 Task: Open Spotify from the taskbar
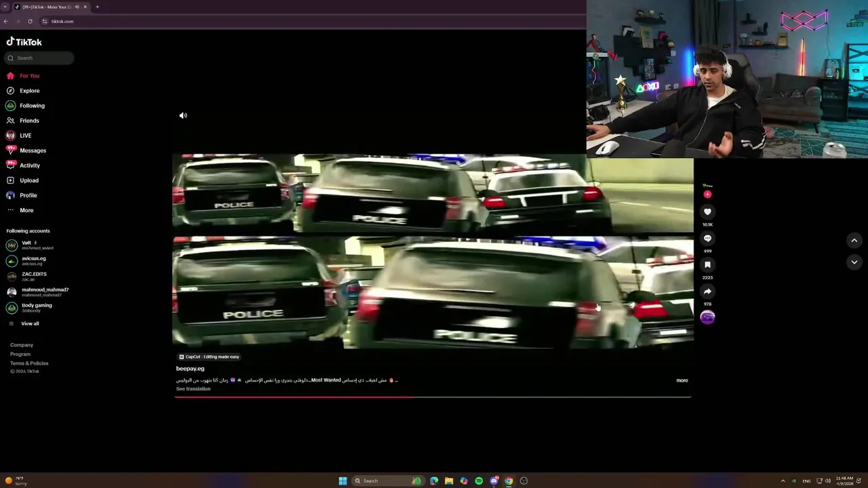(x=479, y=481)
